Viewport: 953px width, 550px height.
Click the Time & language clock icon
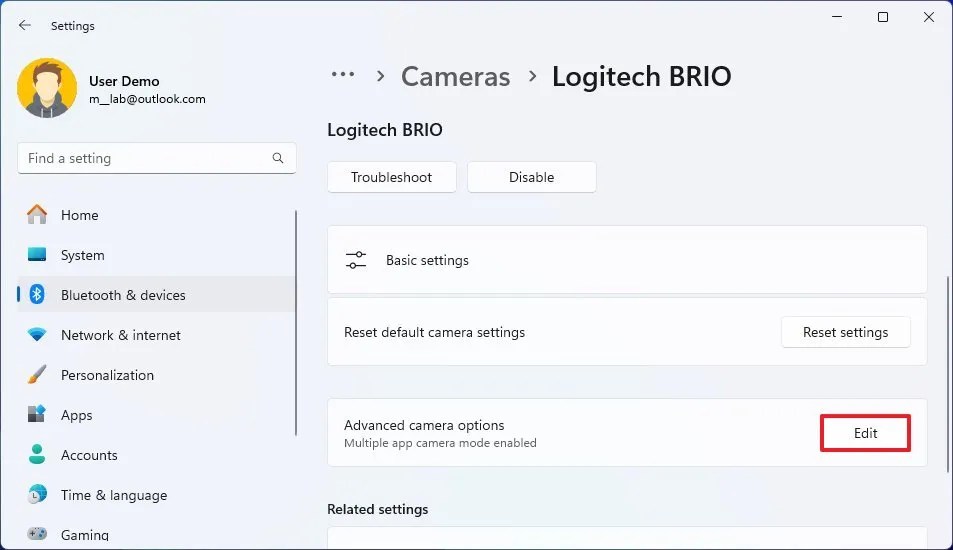37,494
